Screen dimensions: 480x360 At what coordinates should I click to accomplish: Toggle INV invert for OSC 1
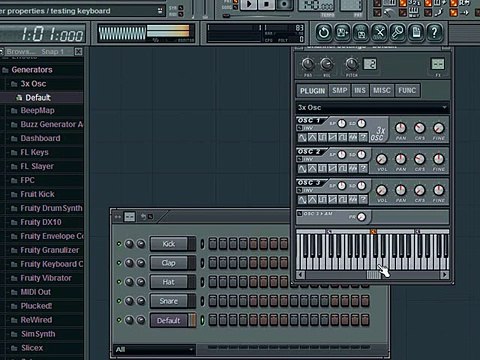299,128
